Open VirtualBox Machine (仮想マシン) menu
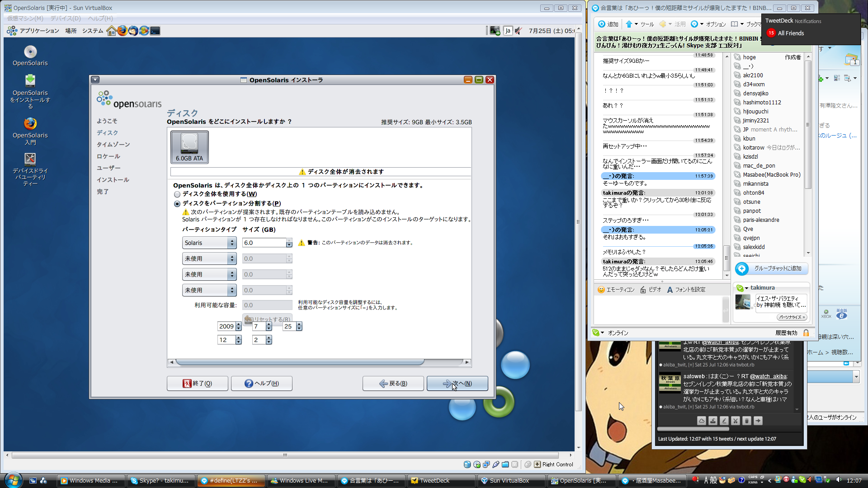The height and width of the screenshot is (488, 868). coord(25,18)
